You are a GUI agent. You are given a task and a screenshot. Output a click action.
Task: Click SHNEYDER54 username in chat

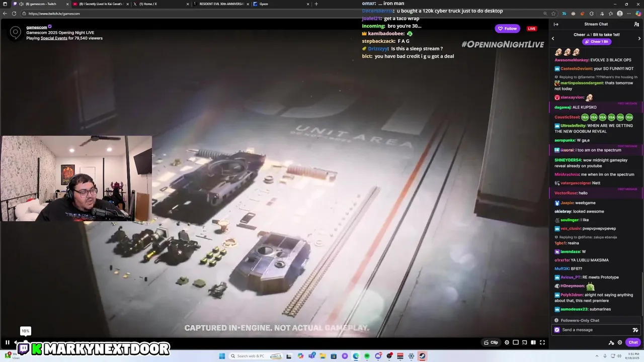tap(567, 160)
